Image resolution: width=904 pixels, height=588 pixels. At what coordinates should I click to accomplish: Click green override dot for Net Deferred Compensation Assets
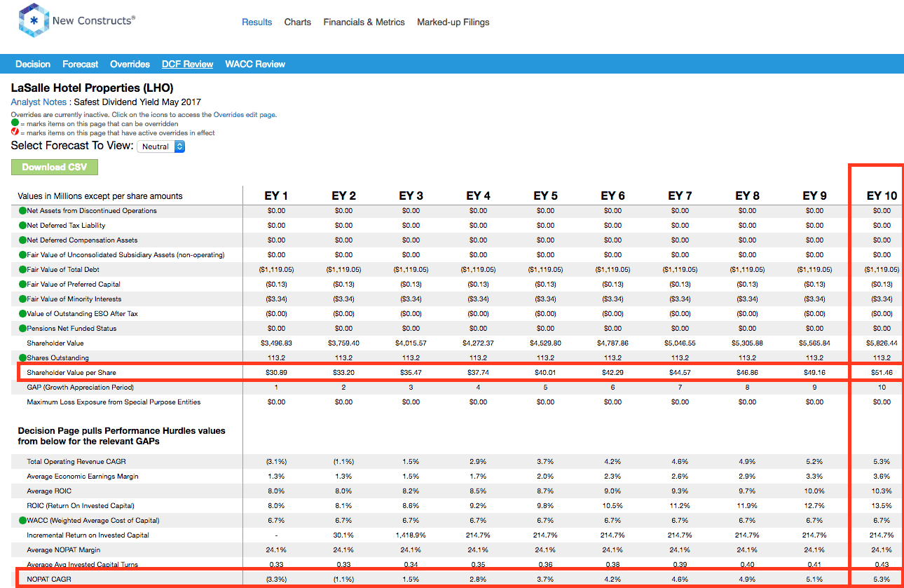[22, 240]
